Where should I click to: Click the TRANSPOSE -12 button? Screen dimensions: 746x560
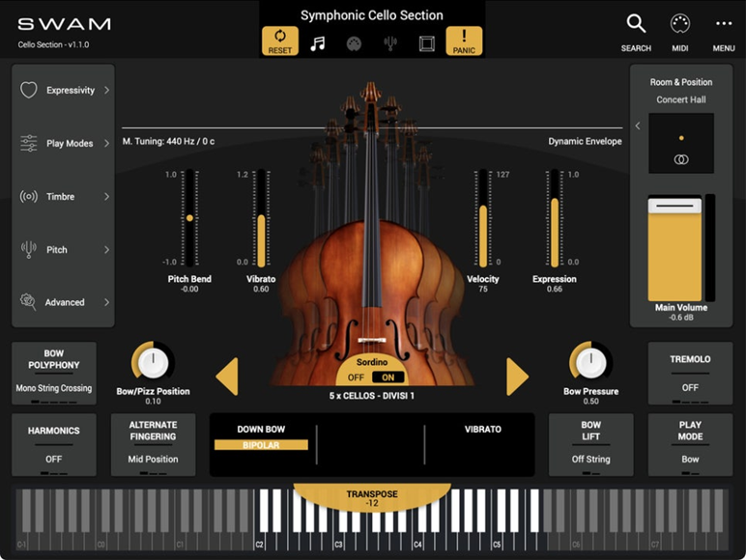coord(372,498)
